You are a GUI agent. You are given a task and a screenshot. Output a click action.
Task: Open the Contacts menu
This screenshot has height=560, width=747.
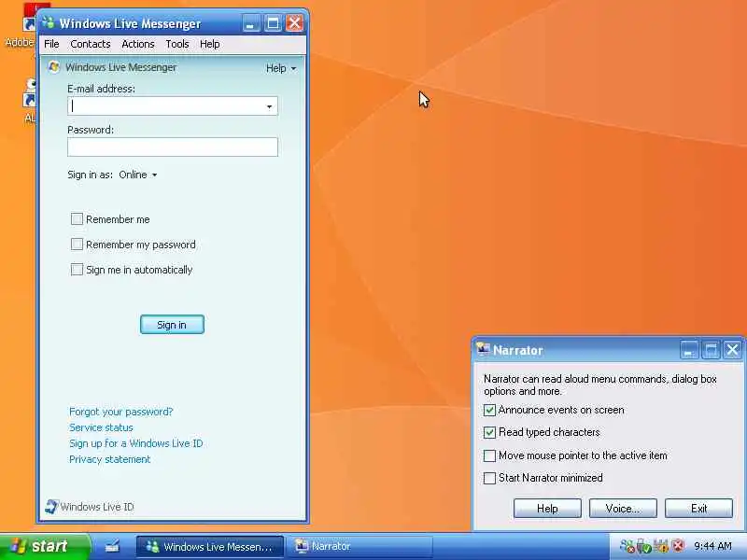(x=90, y=44)
